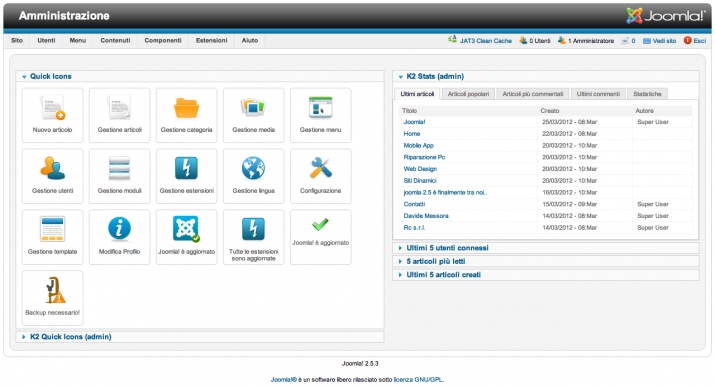
Task: Click the messages counter icon
Action: [625, 41]
